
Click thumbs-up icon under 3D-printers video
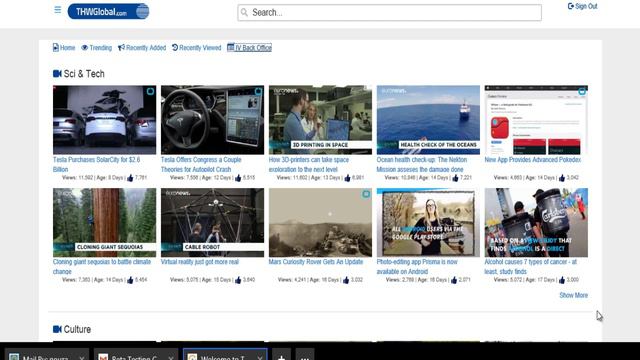pyautogui.click(x=347, y=178)
